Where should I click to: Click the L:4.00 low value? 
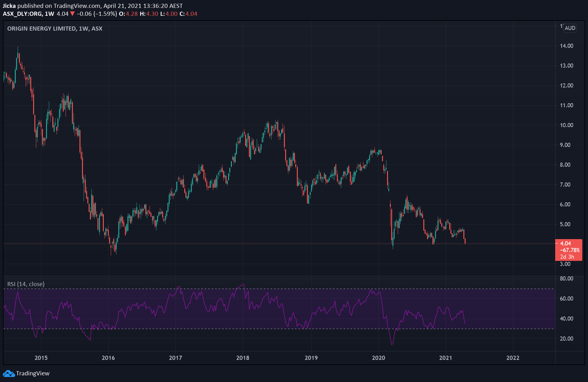169,14
